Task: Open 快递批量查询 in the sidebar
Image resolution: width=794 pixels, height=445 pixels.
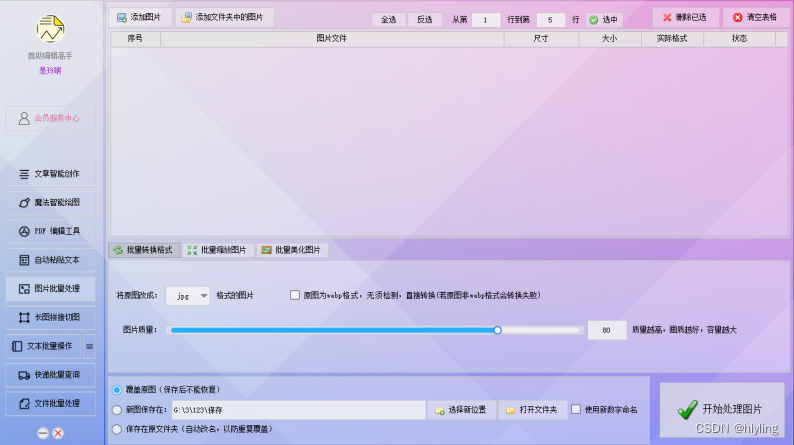Action: pos(51,375)
